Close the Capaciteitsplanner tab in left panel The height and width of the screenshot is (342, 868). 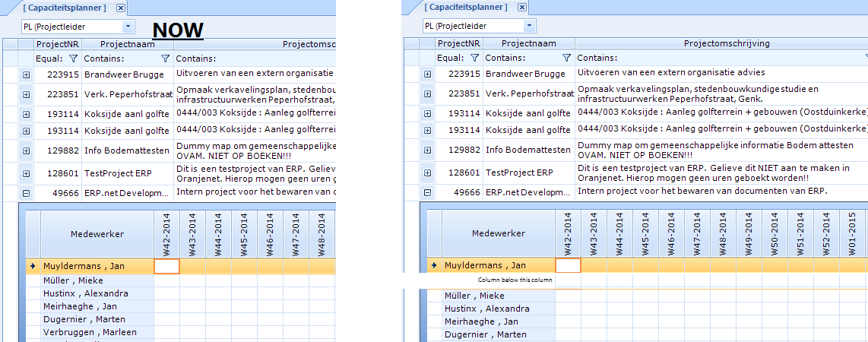(x=122, y=8)
